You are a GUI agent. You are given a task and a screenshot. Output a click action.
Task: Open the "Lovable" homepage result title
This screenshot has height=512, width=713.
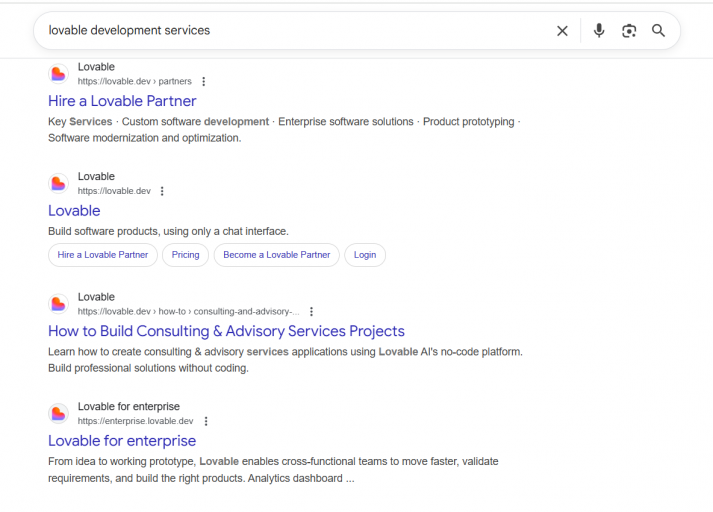pyautogui.click(x=74, y=211)
